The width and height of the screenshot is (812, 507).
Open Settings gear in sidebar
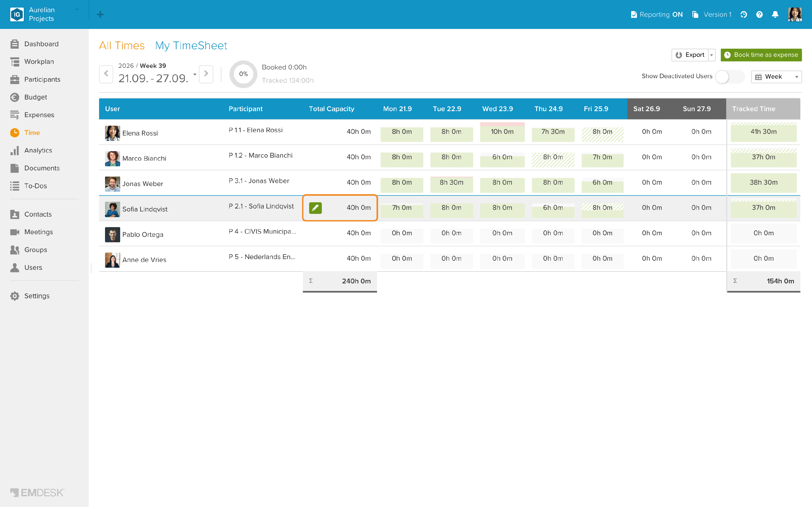37,296
